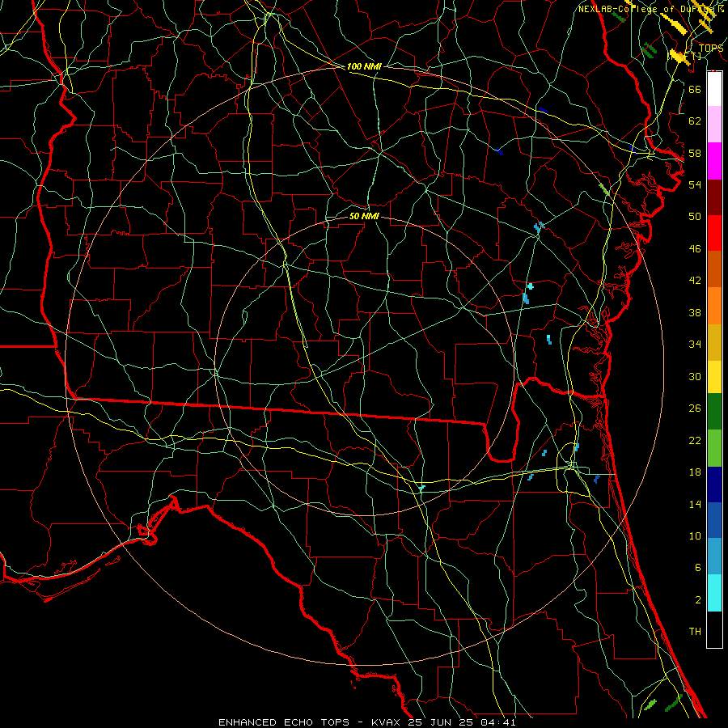Click the dark red maroon legend swatch

(714, 198)
